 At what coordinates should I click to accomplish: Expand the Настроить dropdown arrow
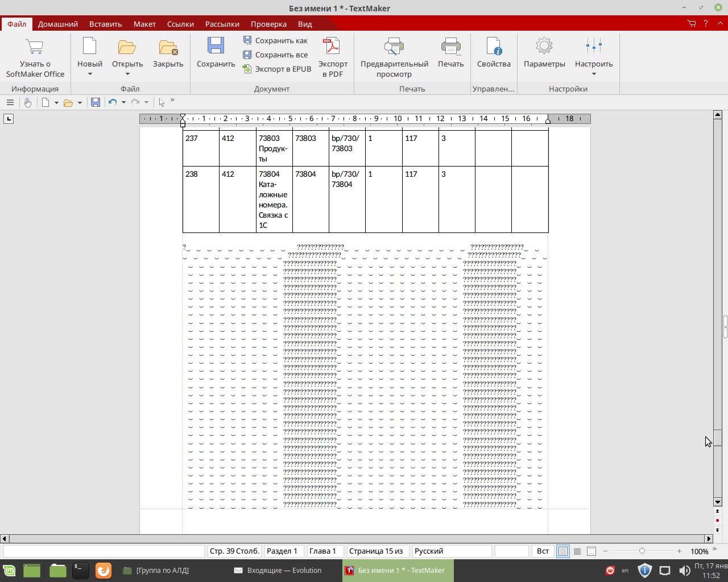point(594,74)
